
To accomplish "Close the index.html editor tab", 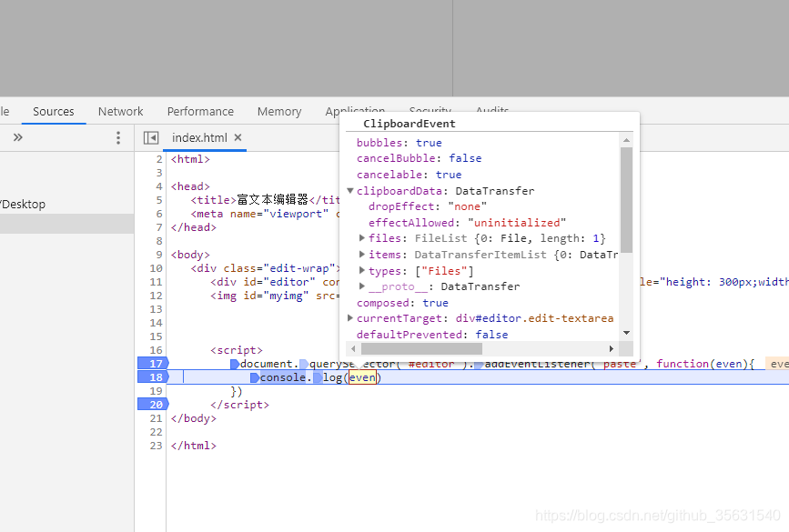I will [236, 138].
